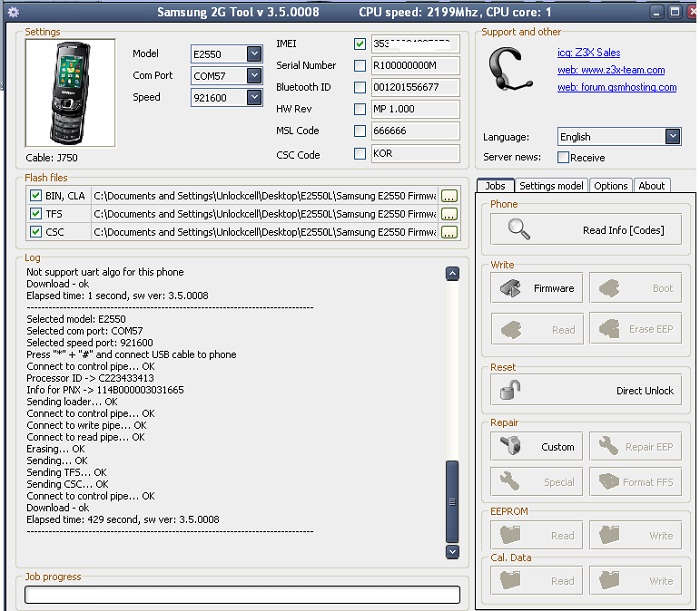This screenshot has height=611, width=700.
Task: Enable the HW Rev checkbox
Action: (360, 109)
